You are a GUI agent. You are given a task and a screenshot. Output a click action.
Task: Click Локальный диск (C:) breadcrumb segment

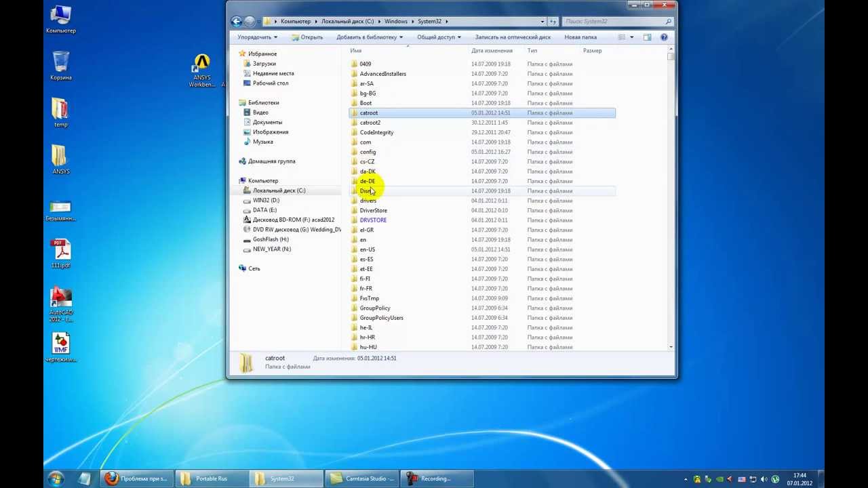tap(347, 22)
